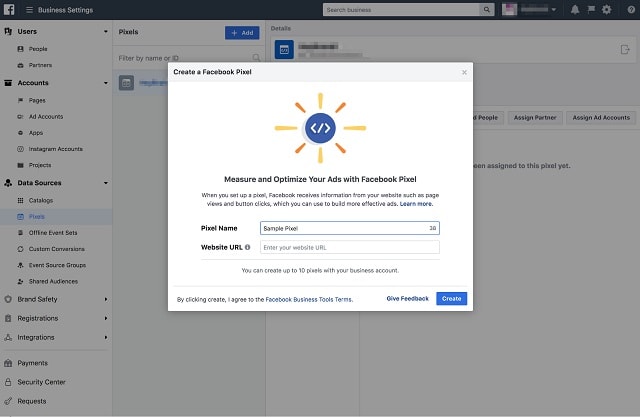Screen dimensions: 640x417
Task: Open People in the sidebar
Action: click(x=38, y=49)
